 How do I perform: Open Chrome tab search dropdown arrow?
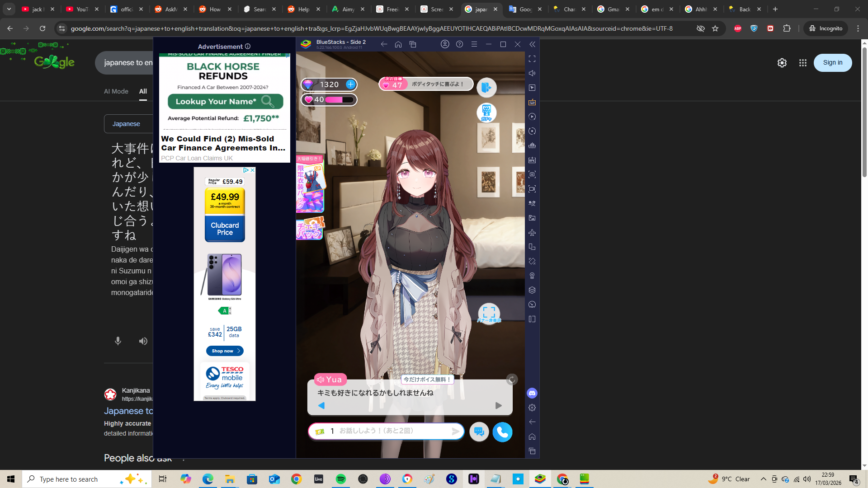coord(9,9)
